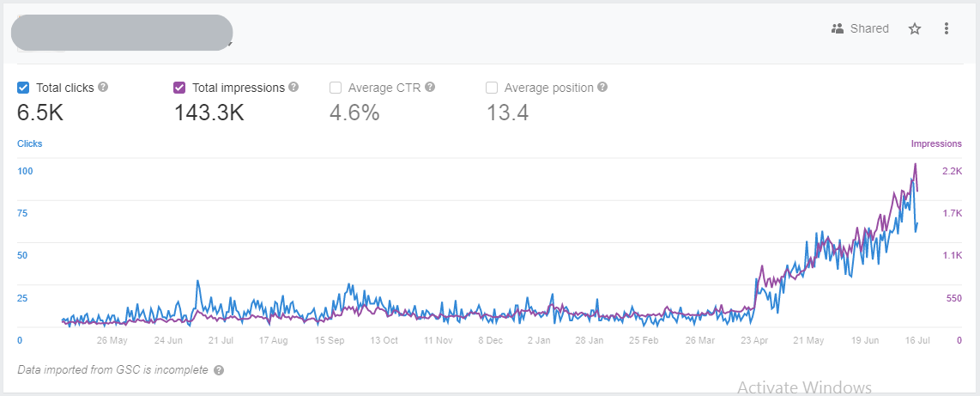Image resolution: width=980 pixels, height=396 pixels.
Task: Click the 13.4 average position value
Action: pyautogui.click(x=507, y=113)
